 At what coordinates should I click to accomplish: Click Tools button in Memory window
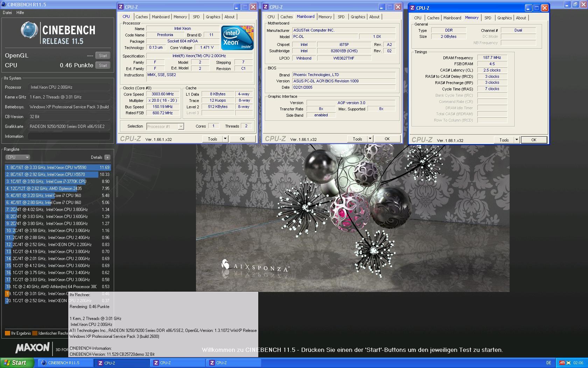(x=504, y=140)
